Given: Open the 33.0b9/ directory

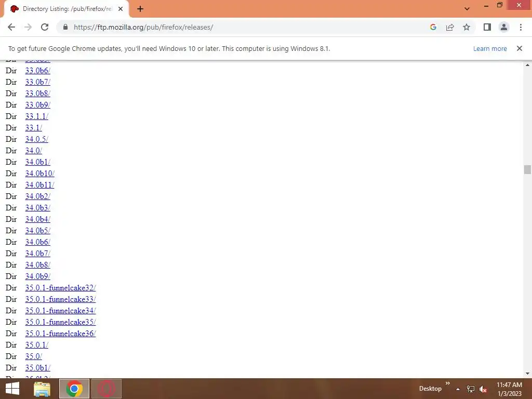Looking at the screenshot, I should pyautogui.click(x=37, y=105).
